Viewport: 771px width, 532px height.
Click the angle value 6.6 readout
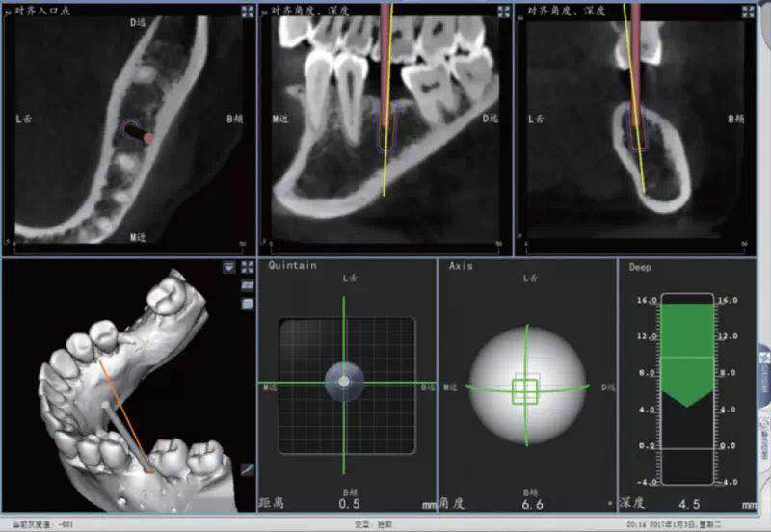pyautogui.click(x=525, y=504)
